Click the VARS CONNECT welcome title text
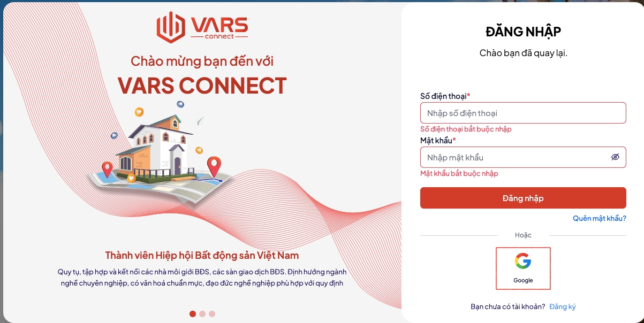 (x=202, y=86)
